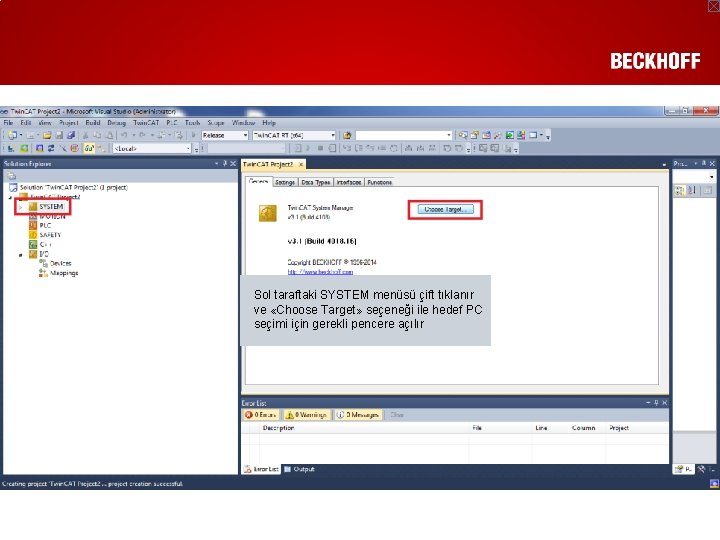This screenshot has height=540, width=720.
Task: Toggle the 0 Warnings filter
Action: tap(307, 415)
